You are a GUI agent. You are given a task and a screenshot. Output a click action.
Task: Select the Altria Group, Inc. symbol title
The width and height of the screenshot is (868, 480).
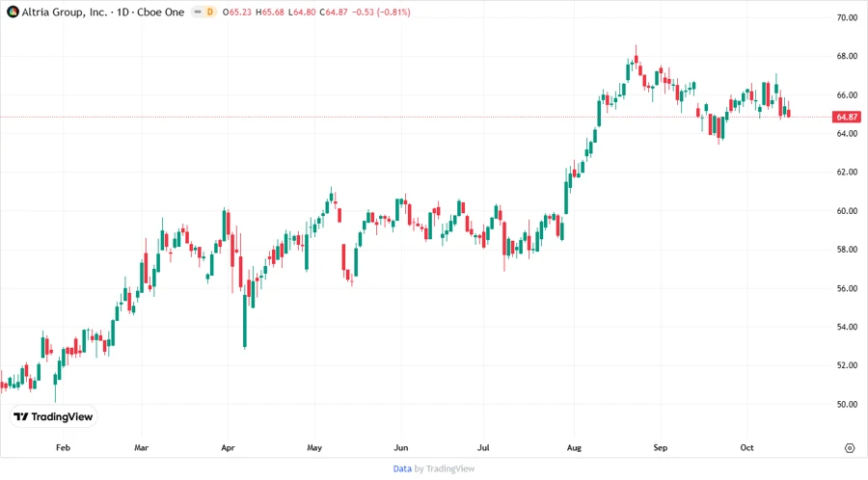[65, 12]
